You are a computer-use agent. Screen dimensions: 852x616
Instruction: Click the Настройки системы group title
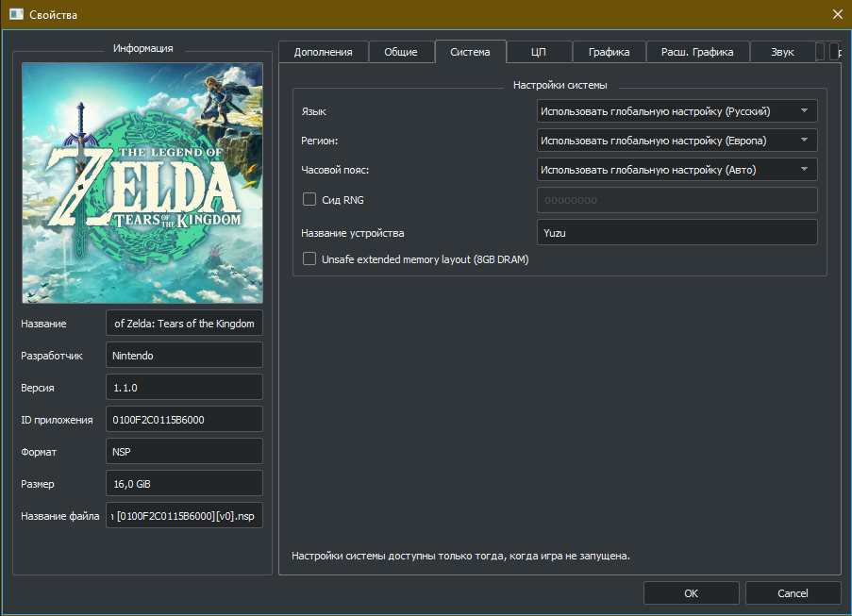(x=560, y=85)
